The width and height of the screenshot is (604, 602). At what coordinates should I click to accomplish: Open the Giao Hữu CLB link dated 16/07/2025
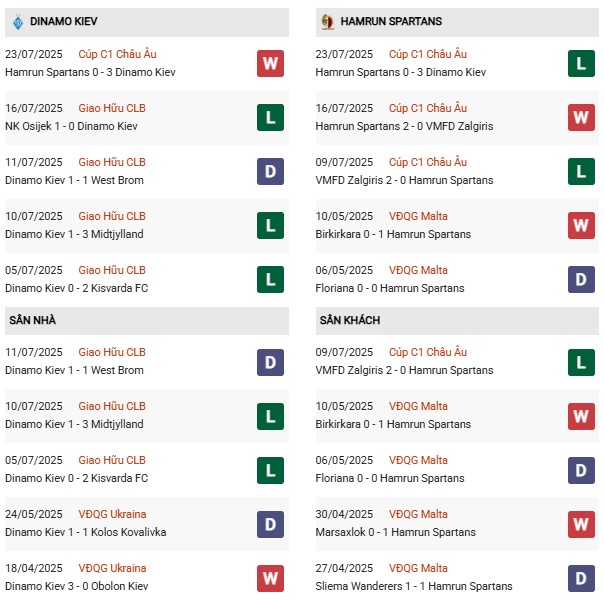112,108
